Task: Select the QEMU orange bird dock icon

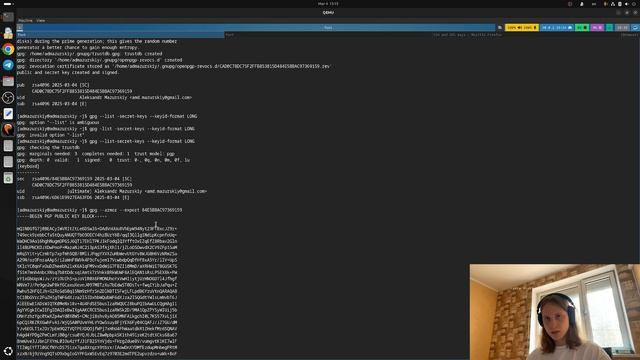Action: 8,129
